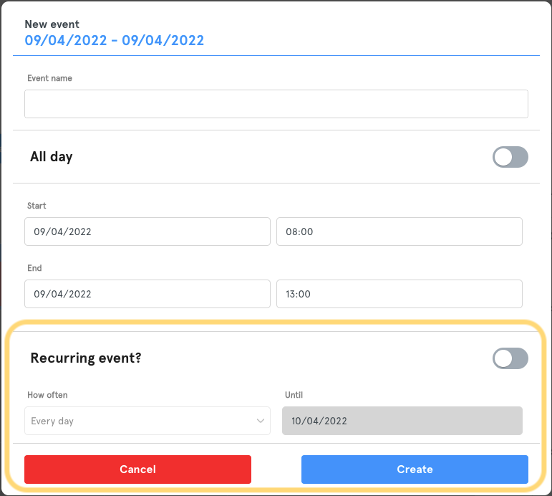
Task: Cancel the new event with red button
Action: click(138, 469)
